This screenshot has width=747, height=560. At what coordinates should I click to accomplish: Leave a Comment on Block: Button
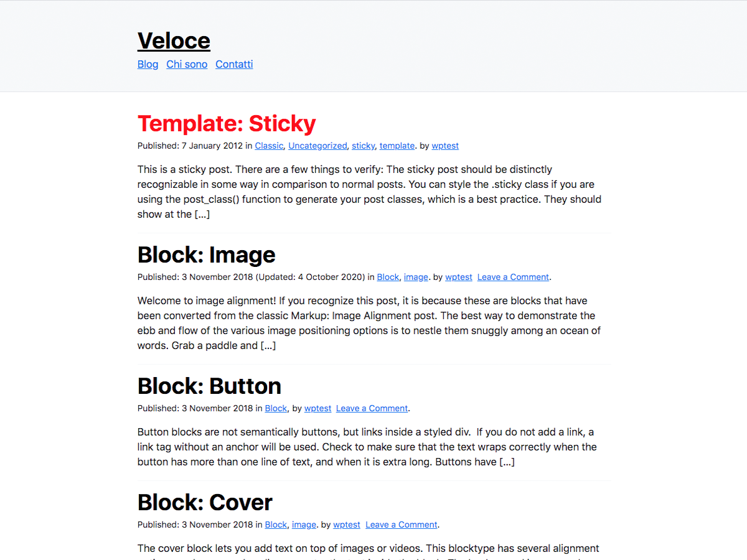pyautogui.click(x=372, y=408)
